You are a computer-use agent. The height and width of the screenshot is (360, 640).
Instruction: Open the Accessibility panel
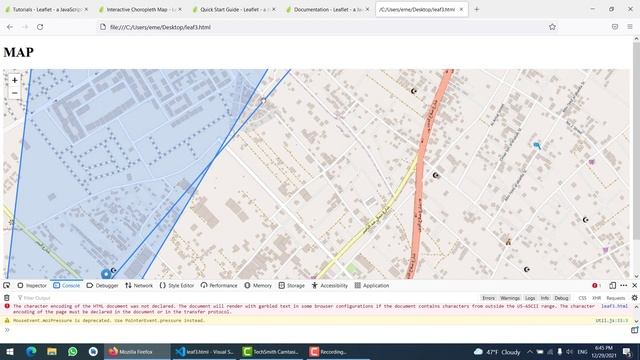[330, 285]
